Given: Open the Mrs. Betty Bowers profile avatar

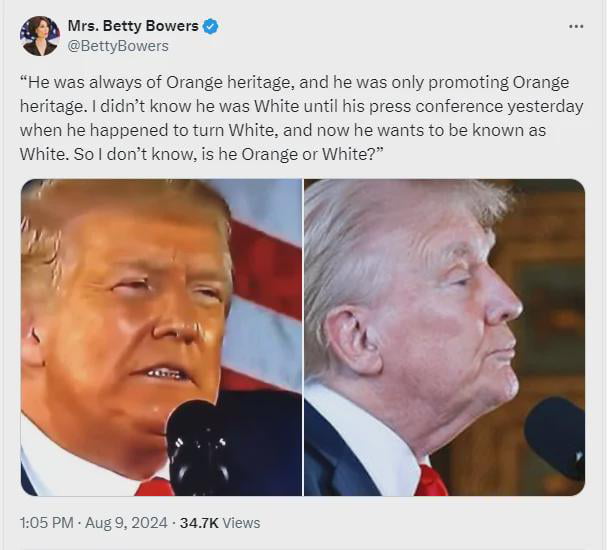Looking at the screenshot, I should (x=39, y=36).
